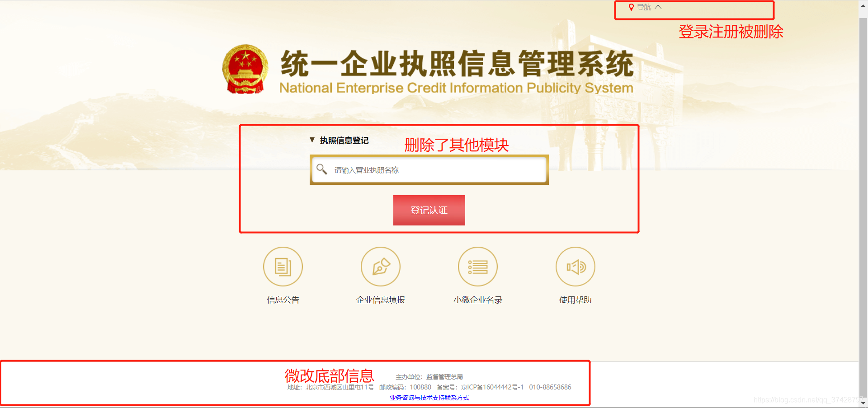This screenshot has width=868, height=408.
Task: Click the 信息公告 text label
Action: tap(283, 300)
